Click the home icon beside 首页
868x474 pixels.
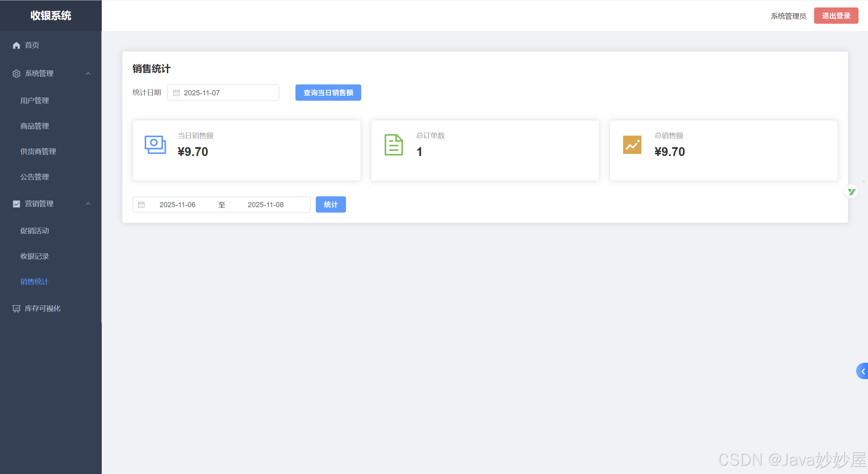pyautogui.click(x=16, y=45)
